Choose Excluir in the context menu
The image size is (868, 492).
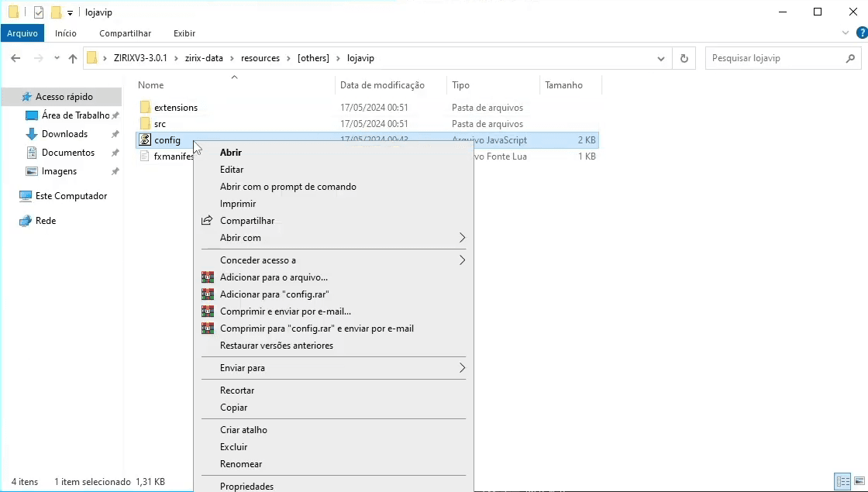(x=233, y=447)
